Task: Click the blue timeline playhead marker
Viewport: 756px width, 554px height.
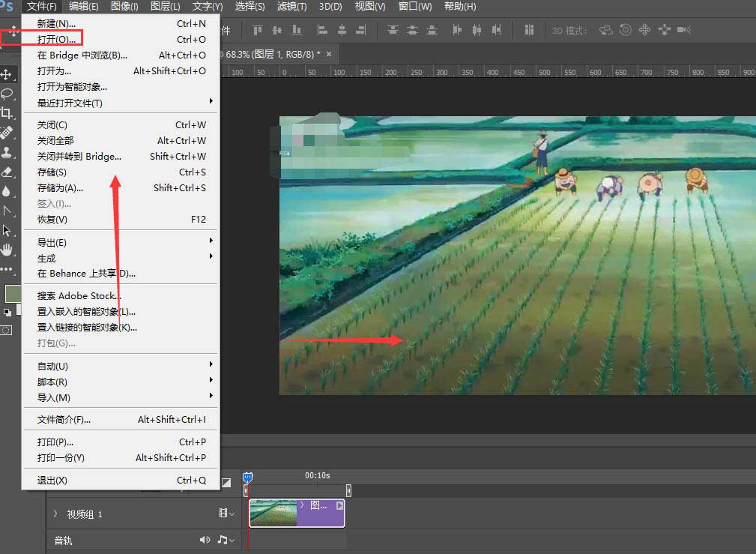Action: (x=247, y=478)
